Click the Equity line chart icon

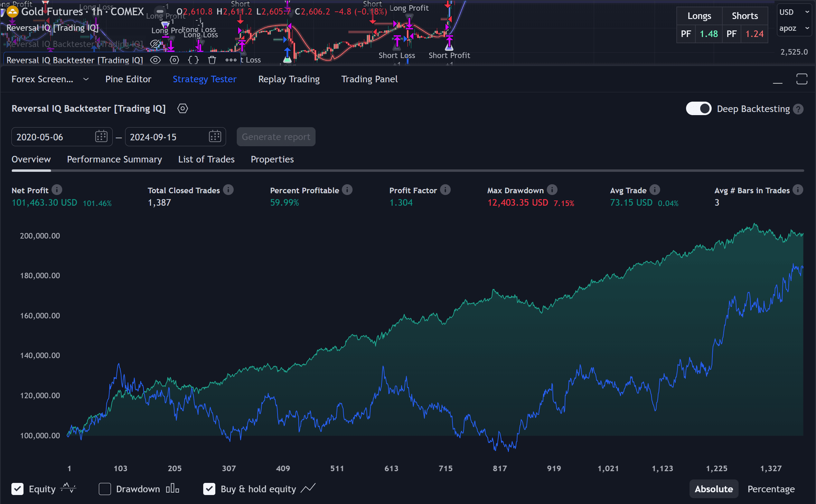[68, 488]
